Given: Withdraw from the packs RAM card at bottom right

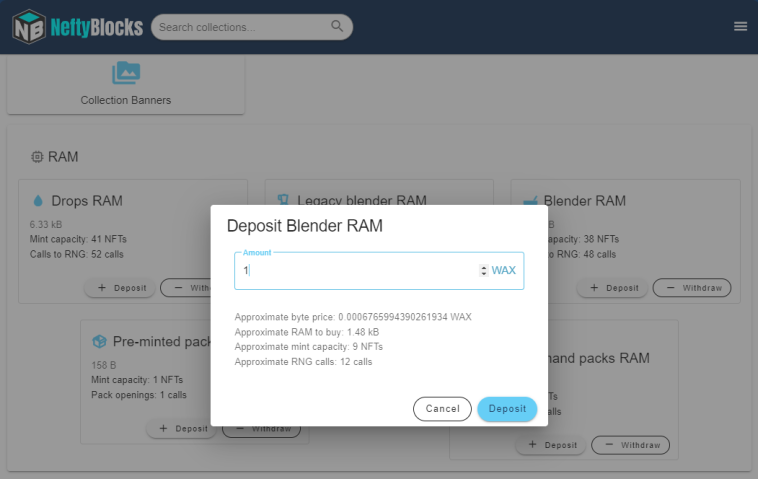Looking at the screenshot, I should [630, 445].
